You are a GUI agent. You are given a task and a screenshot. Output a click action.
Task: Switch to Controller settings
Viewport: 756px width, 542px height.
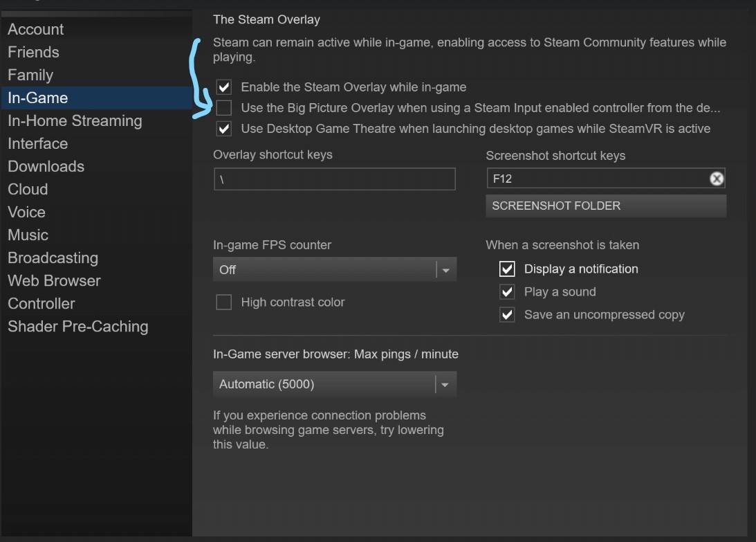42,303
